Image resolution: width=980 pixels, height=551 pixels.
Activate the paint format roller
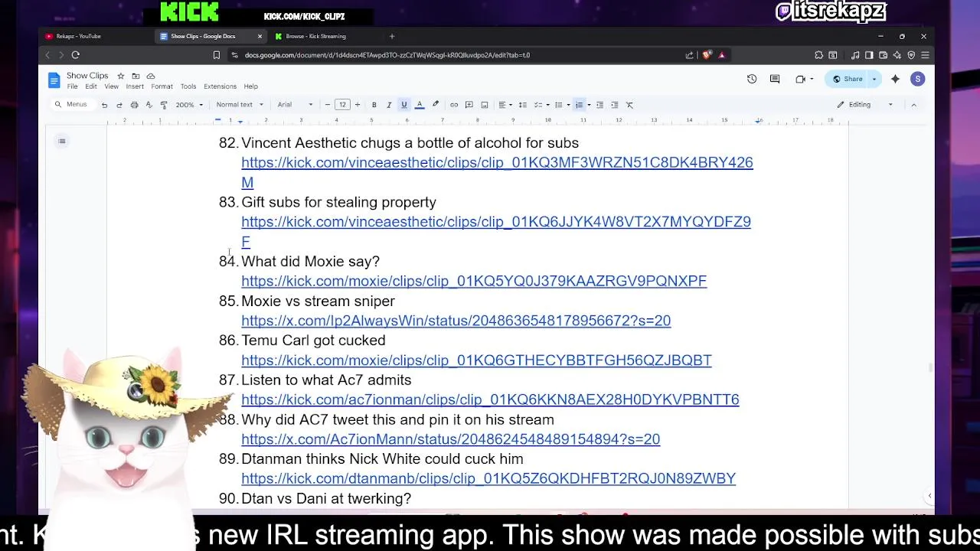coord(164,105)
